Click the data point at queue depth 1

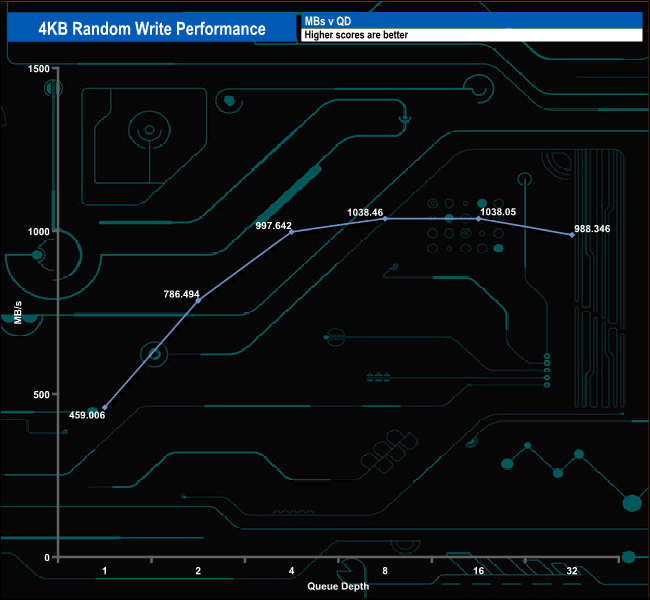coord(105,408)
